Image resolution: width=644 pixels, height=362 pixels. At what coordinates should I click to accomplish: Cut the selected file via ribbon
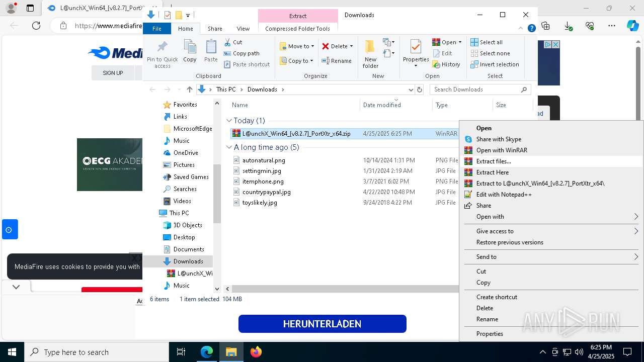pos(233,42)
